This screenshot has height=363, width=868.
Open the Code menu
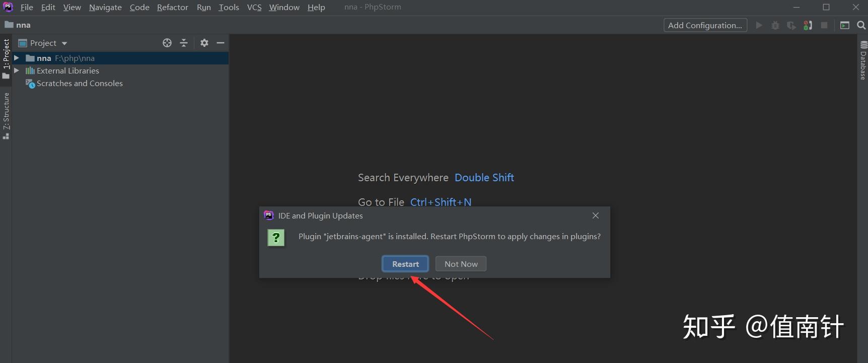139,8
